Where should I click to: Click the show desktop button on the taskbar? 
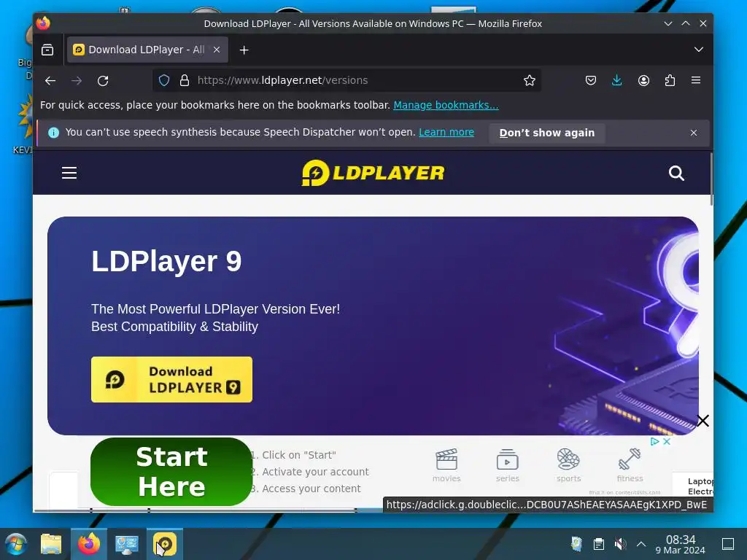click(x=728, y=544)
